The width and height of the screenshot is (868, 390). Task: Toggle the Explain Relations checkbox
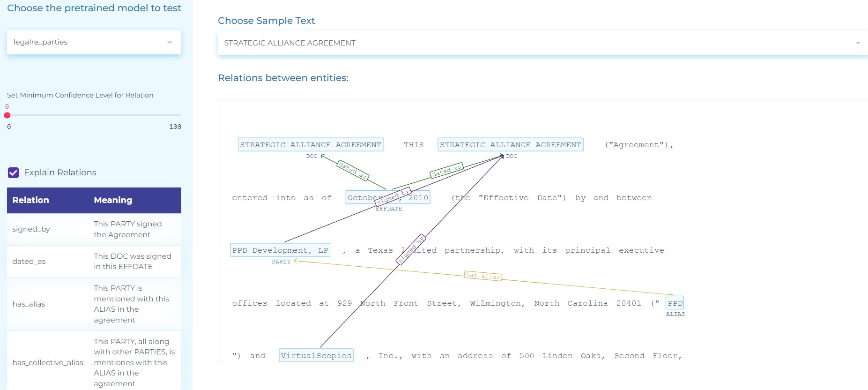[x=14, y=172]
